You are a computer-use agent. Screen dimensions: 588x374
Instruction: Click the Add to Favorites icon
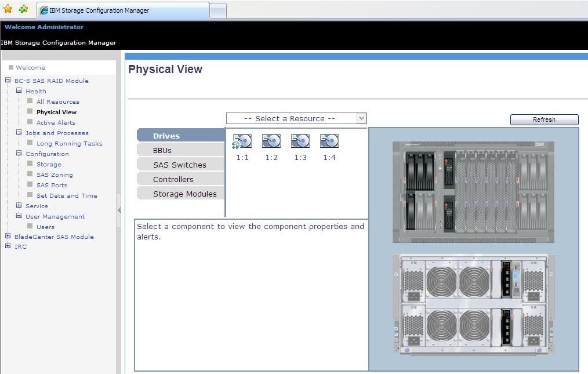tap(24, 9)
